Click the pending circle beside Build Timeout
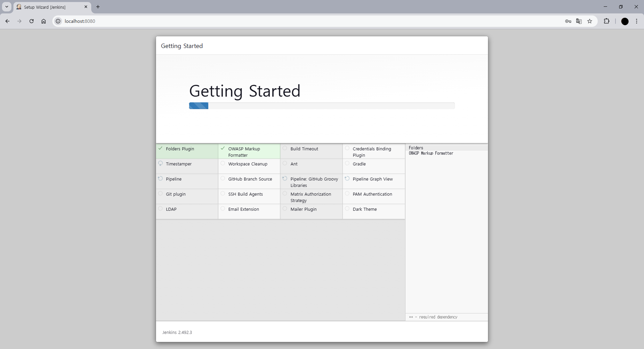Viewport: 644px width, 349px height. click(285, 148)
